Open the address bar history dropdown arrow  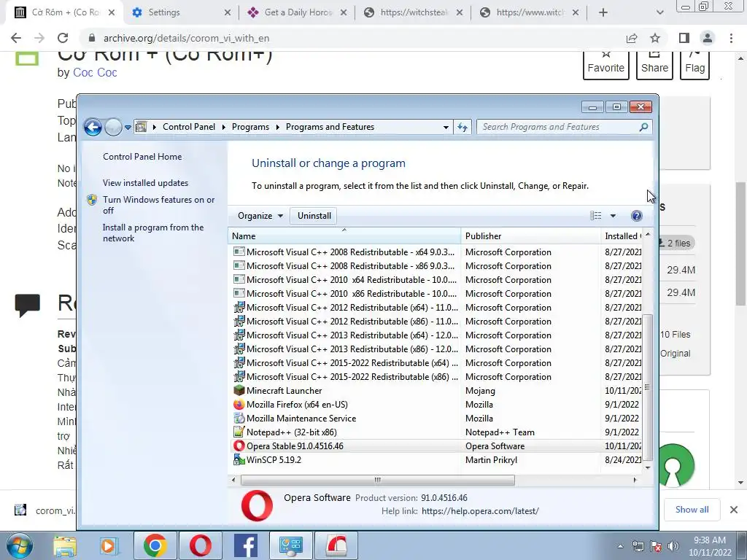click(x=446, y=127)
